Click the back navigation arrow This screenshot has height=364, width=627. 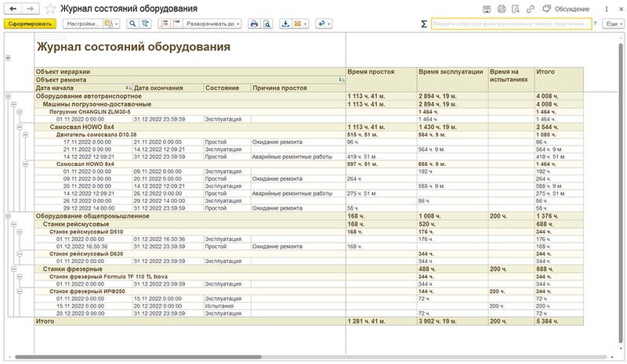tap(12, 9)
